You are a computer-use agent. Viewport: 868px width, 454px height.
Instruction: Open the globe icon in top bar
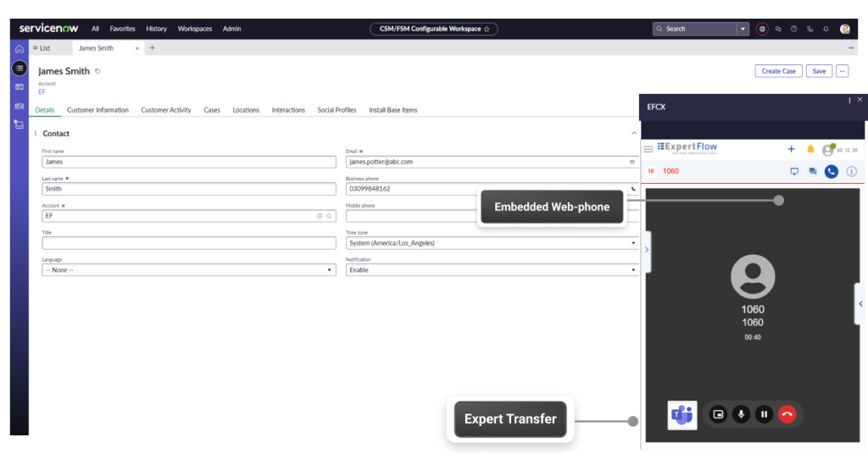click(x=762, y=29)
